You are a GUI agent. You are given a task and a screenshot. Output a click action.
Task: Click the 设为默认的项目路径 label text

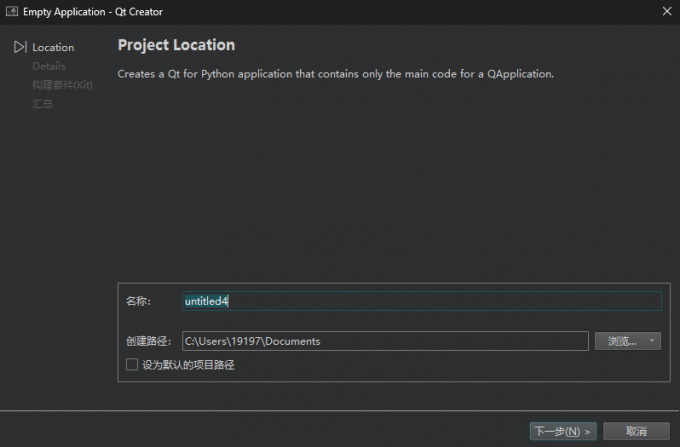tap(188, 365)
